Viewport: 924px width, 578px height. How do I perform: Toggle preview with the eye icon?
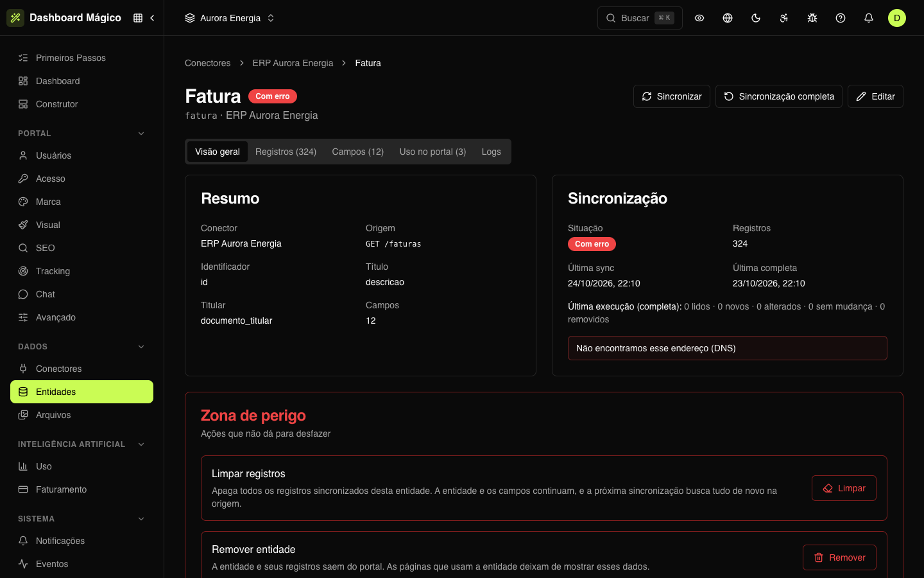point(699,18)
